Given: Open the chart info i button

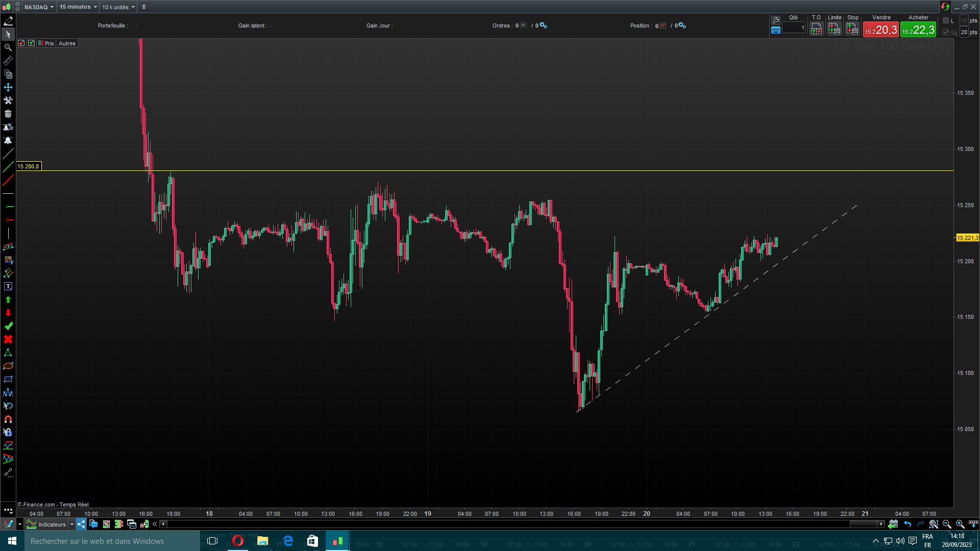Looking at the screenshot, I should 144,7.
